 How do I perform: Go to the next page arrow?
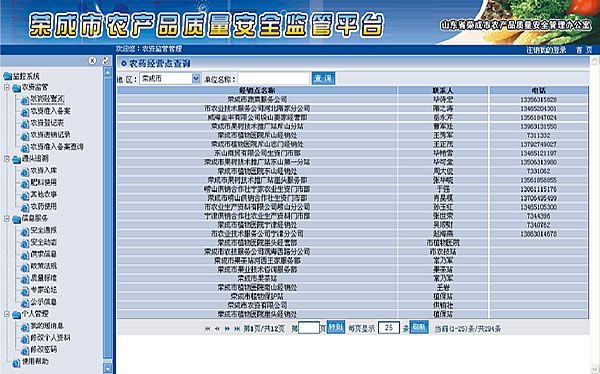227,328
